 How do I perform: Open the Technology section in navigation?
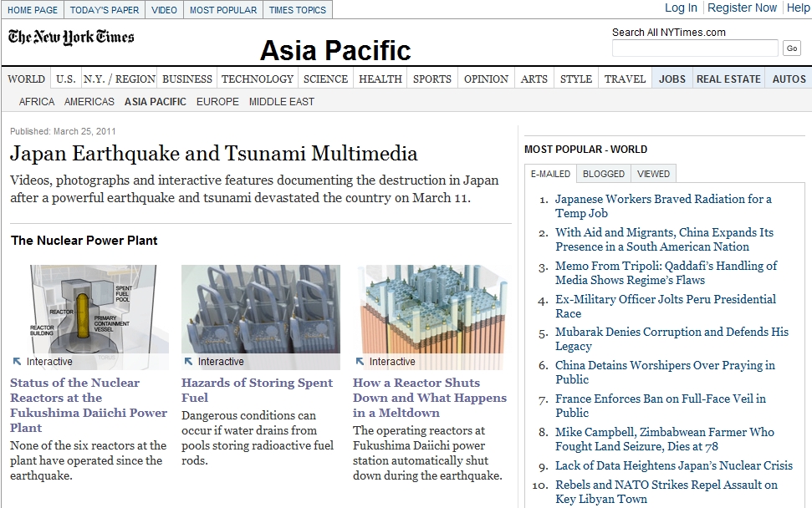click(257, 79)
